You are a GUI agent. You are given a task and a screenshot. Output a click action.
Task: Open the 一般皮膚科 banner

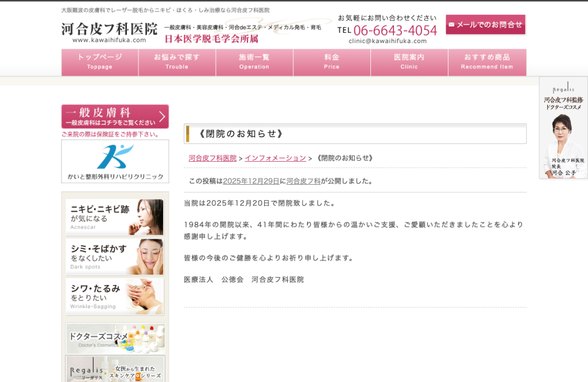115,116
